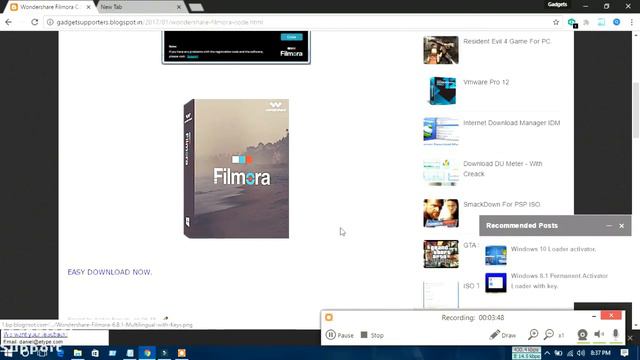The height and width of the screenshot is (360, 640).
Task: Click the green extension icon in the toolbar
Action: (x=572, y=22)
